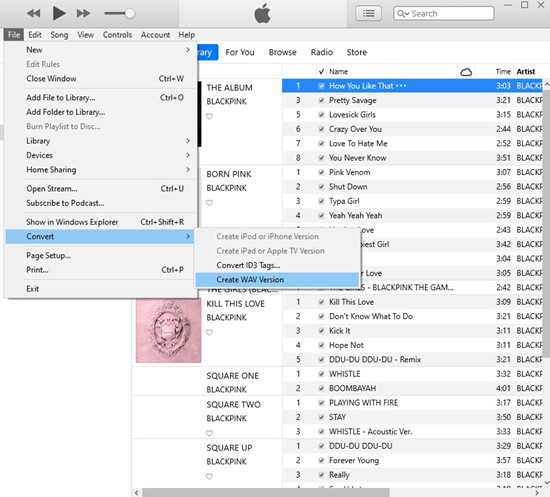This screenshot has width=550, height=497.
Task: Click the checkmark column header icon
Action: (321, 72)
